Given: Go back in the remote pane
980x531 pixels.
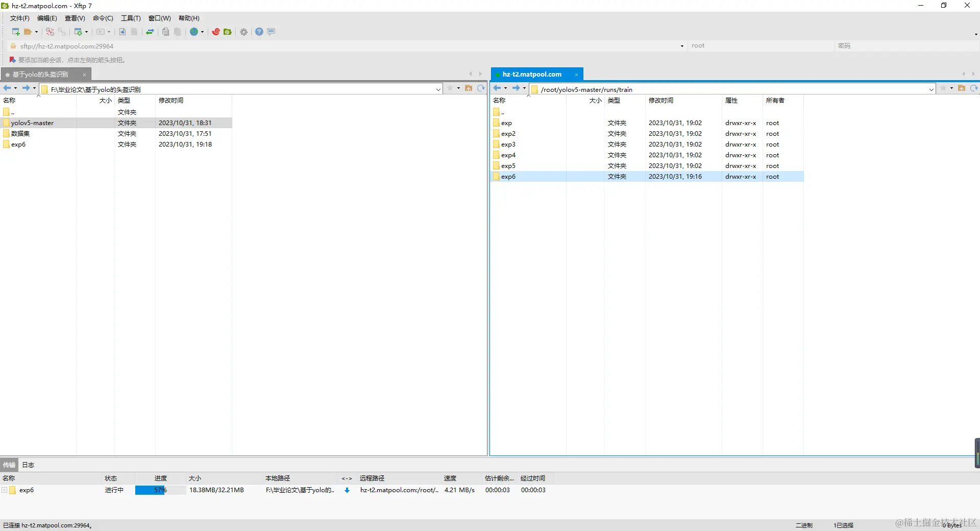Looking at the screenshot, I should (497, 88).
